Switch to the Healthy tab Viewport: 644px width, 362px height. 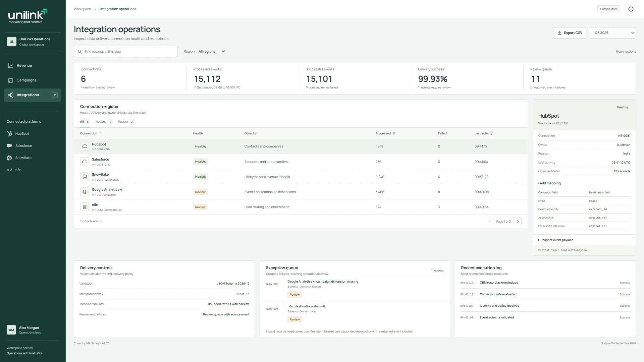click(104, 122)
